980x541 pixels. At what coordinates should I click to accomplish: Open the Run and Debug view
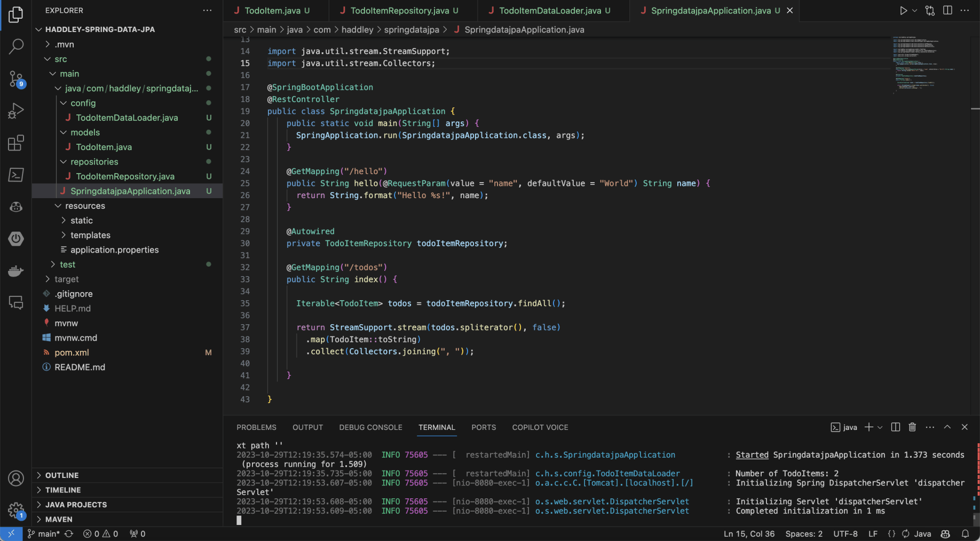(16, 111)
